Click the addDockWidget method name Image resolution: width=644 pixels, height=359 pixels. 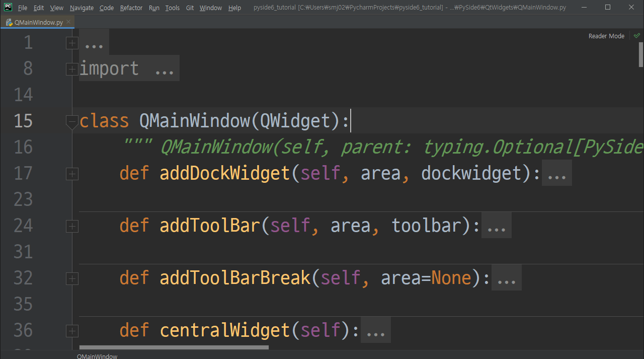(225, 173)
